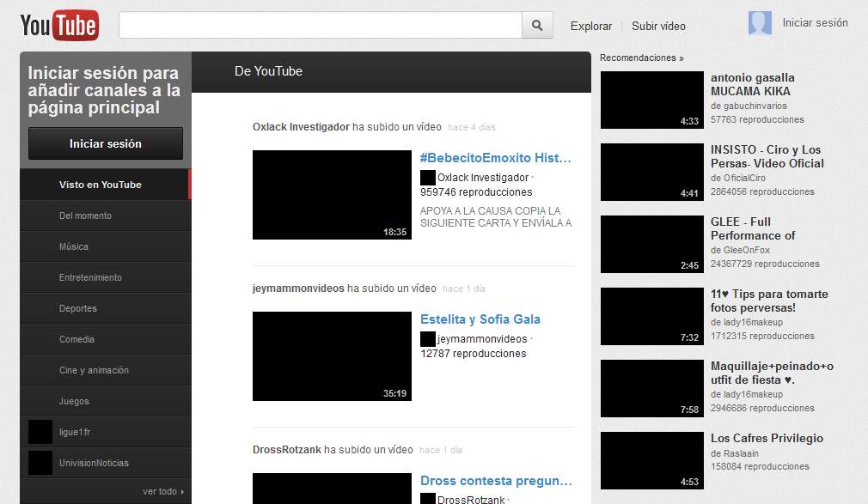
Task: Click Oxlack Investigador's channel avatar
Action: click(x=427, y=178)
